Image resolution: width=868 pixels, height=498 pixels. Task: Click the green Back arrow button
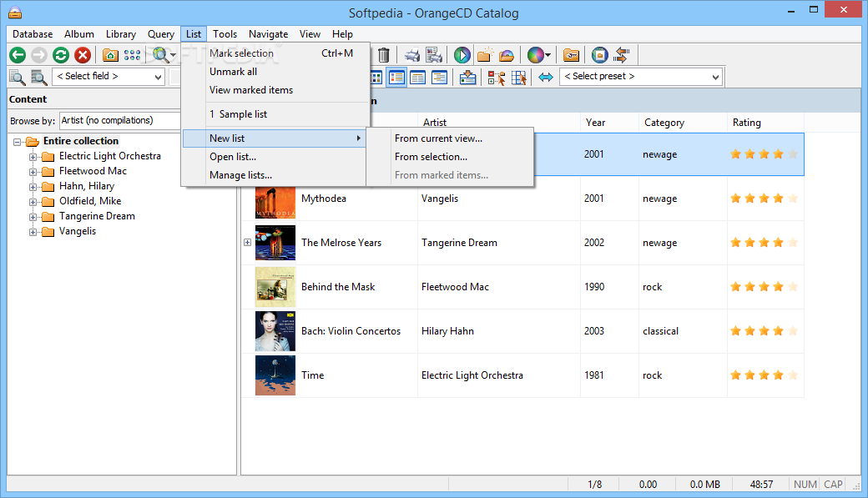click(18, 55)
